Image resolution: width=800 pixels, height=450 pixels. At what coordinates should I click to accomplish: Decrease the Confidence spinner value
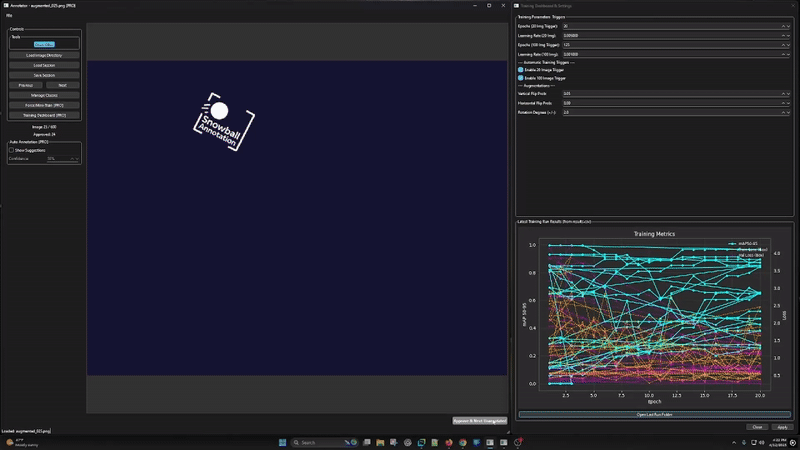[x=77, y=159]
